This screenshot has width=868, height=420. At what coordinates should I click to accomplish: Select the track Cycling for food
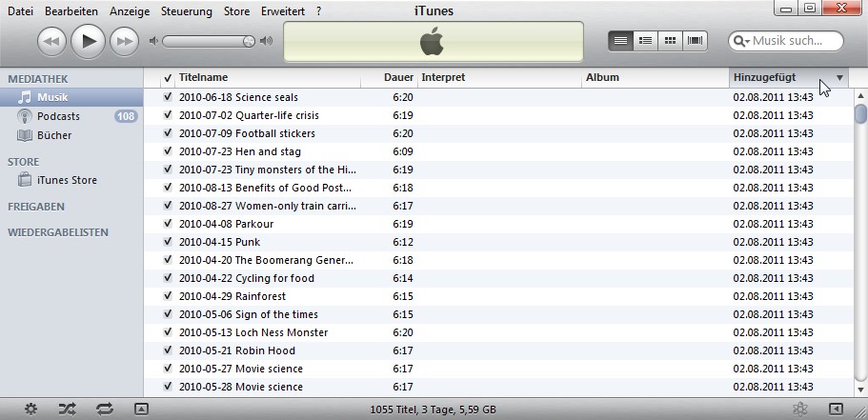[x=498, y=278]
